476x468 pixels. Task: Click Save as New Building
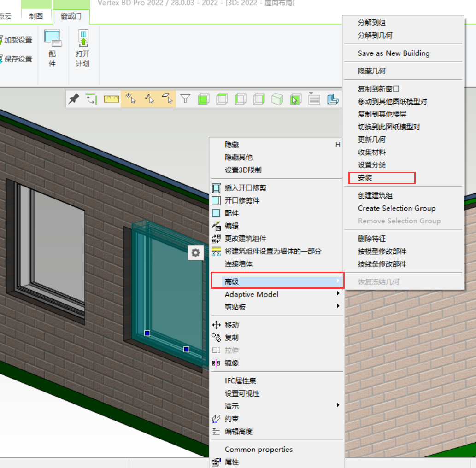click(394, 53)
